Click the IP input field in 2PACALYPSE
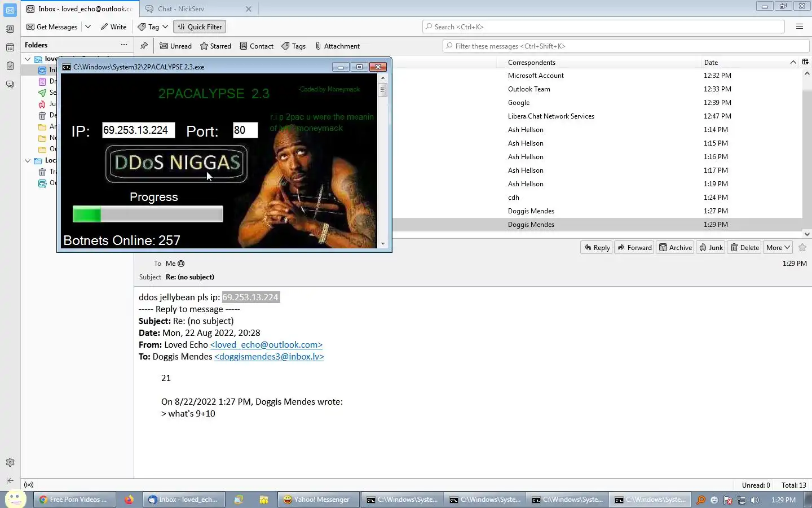This screenshot has height=508, width=812. [x=138, y=130]
